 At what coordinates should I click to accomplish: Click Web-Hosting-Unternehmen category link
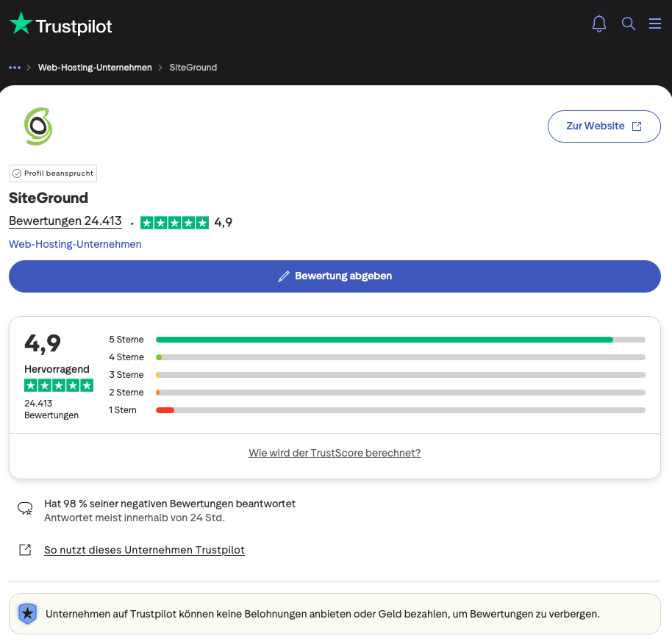[x=75, y=244]
